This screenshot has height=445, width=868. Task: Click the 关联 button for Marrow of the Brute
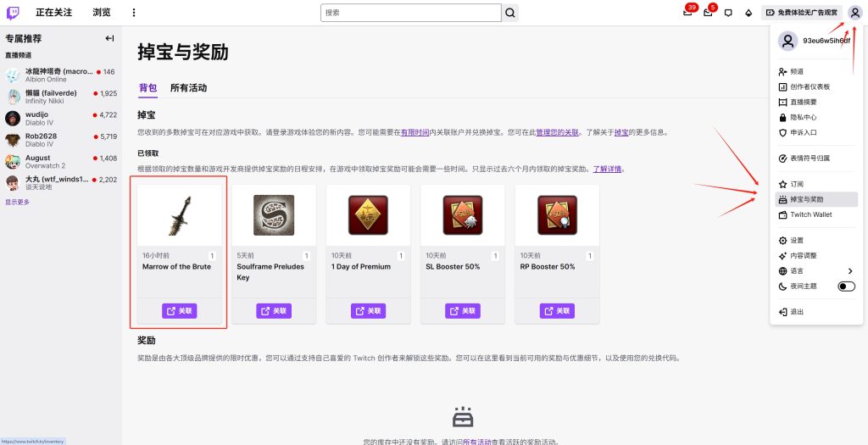coord(180,311)
